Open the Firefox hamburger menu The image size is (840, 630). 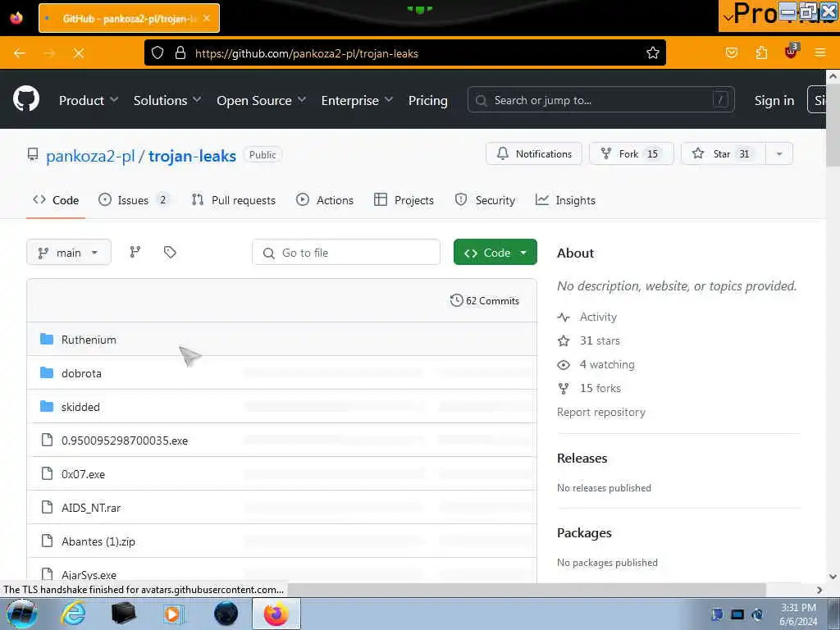coord(819,52)
